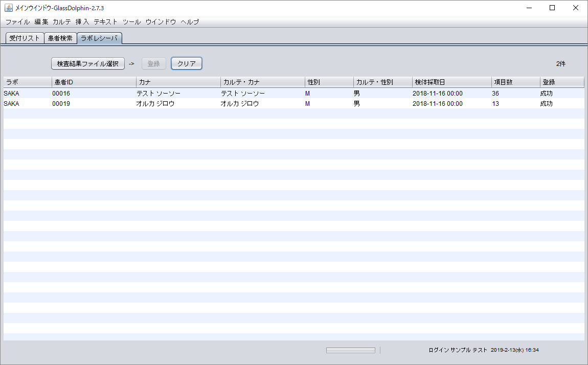
Task: Open the ツール menu
Action: (x=131, y=22)
